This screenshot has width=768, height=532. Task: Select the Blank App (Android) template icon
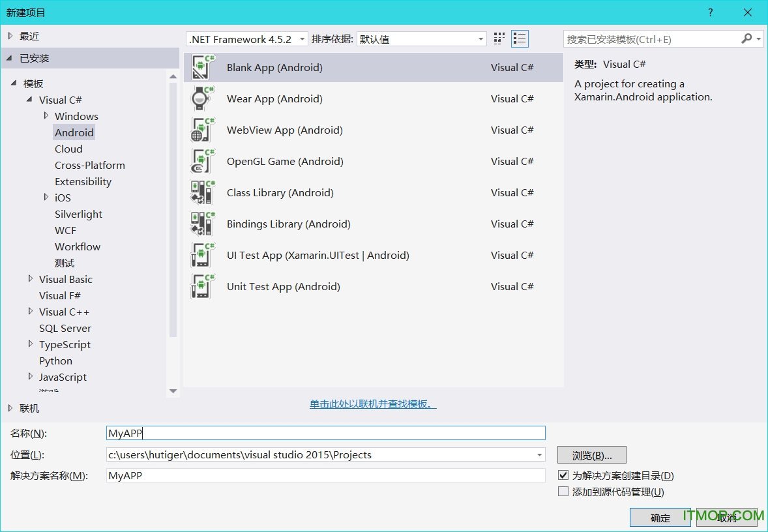pyautogui.click(x=201, y=67)
